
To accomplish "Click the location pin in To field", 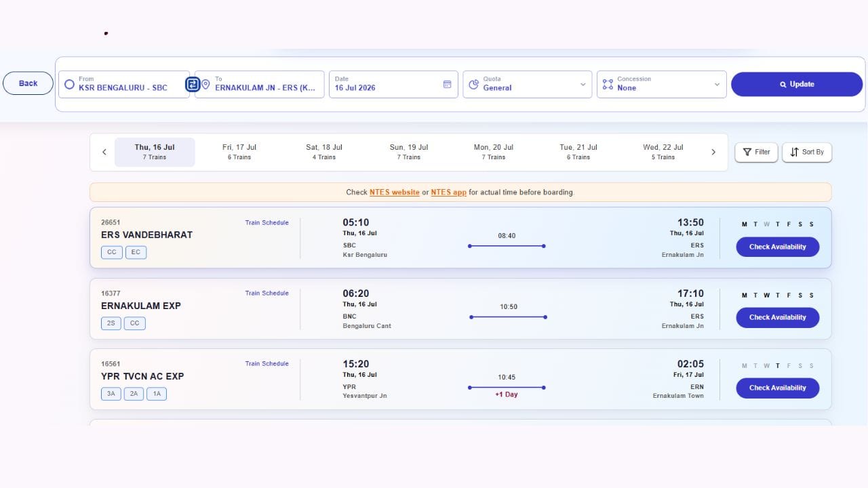I will pos(205,84).
